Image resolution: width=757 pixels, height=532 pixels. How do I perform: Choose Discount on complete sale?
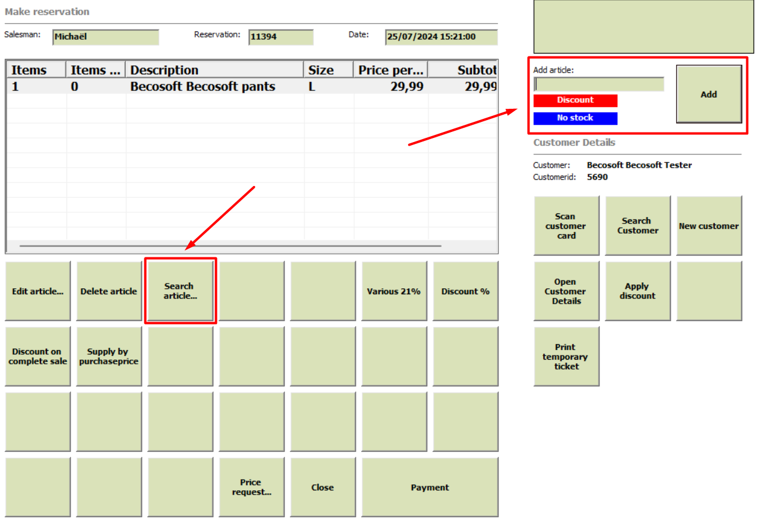[x=38, y=357]
